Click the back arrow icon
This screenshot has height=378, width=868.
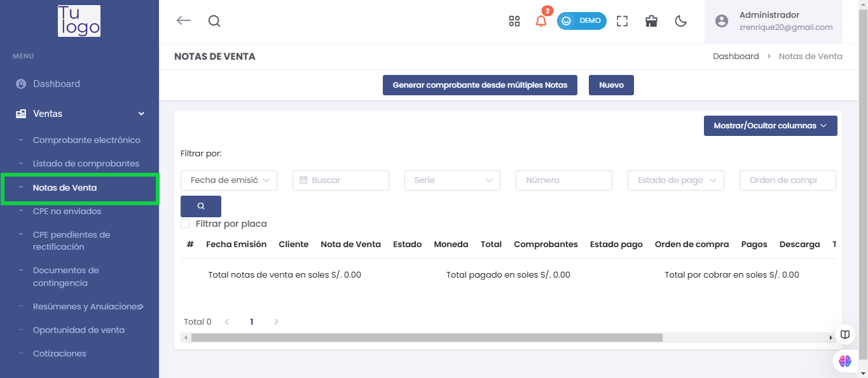(183, 20)
